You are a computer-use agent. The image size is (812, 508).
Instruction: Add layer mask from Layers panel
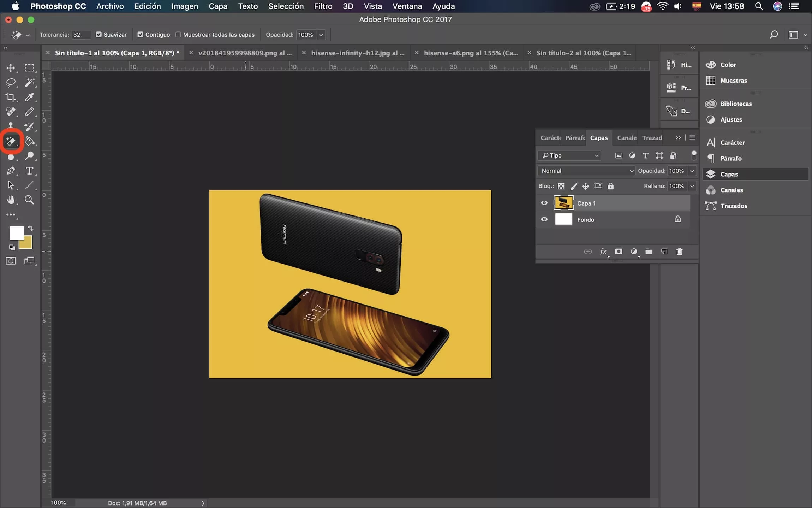coord(619,252)
